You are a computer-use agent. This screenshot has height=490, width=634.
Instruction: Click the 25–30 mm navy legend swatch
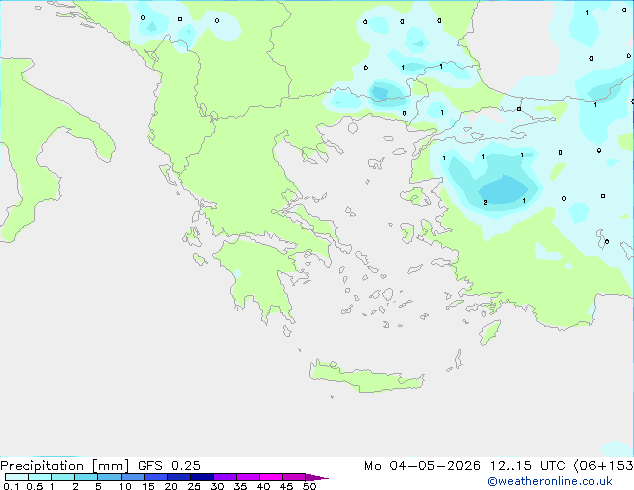point(202,477)
